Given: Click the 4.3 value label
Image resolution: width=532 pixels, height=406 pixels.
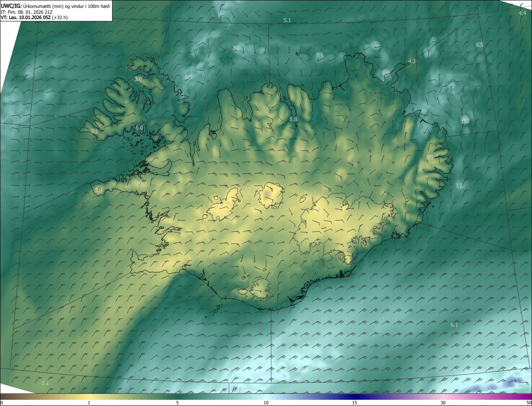Looking at the screenshot, I should coord(411,61).
